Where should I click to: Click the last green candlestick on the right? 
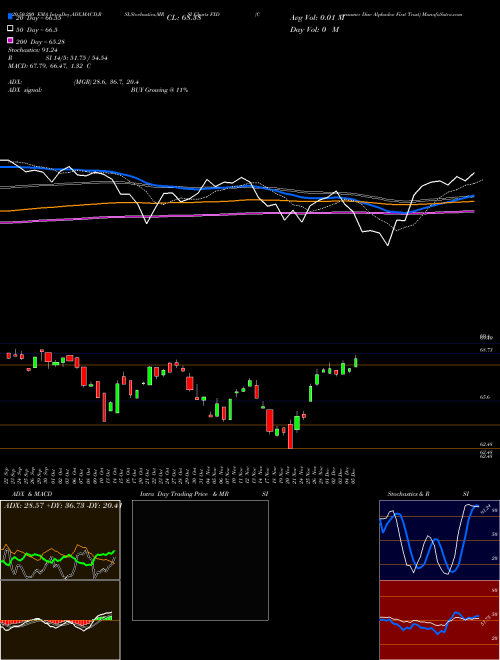pos(356,362)
